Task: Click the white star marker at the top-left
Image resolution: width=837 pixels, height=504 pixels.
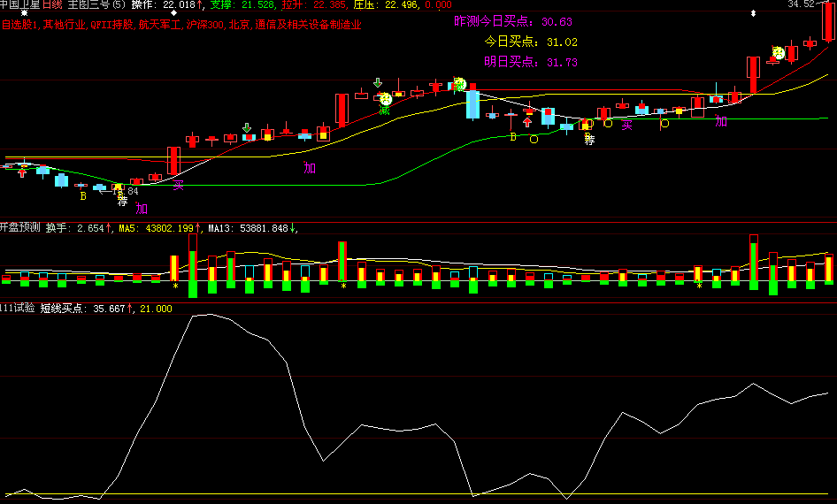Action: (25, 13)
